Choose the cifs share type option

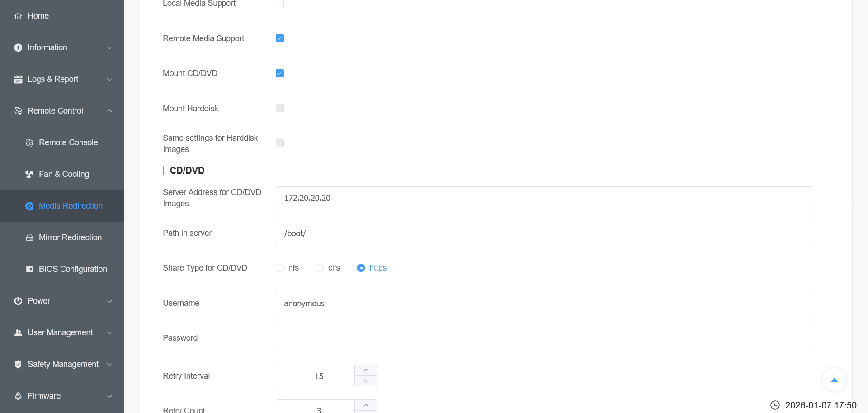click(x=320, y=268)
